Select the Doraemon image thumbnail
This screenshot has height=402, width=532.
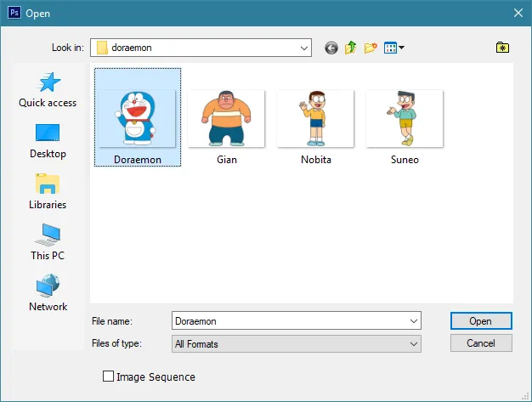pos(137,118)
